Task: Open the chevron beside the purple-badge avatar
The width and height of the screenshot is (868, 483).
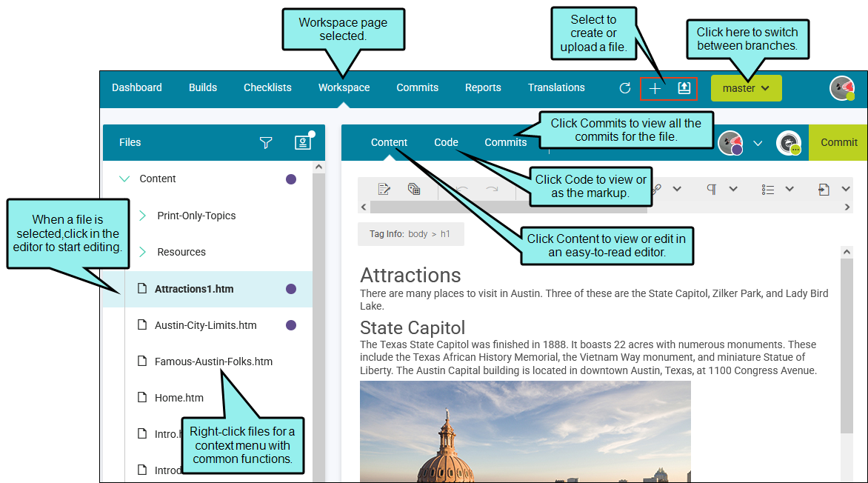Action: pos(758,144)
